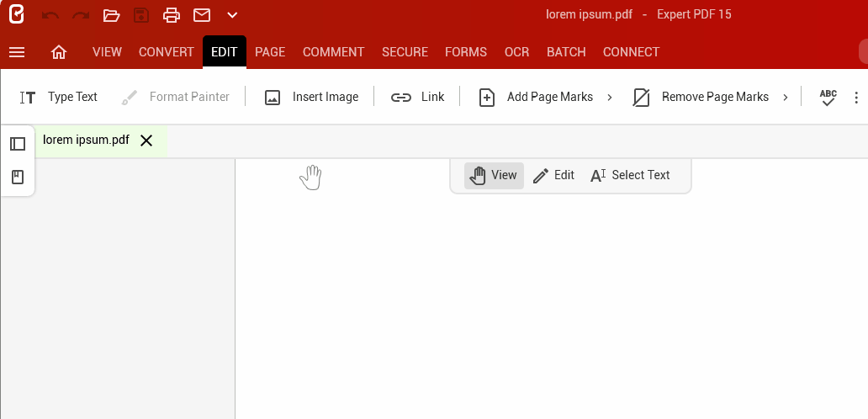Click the Format Painter tool
868x419 pixels.
click(x=176, y=98)
